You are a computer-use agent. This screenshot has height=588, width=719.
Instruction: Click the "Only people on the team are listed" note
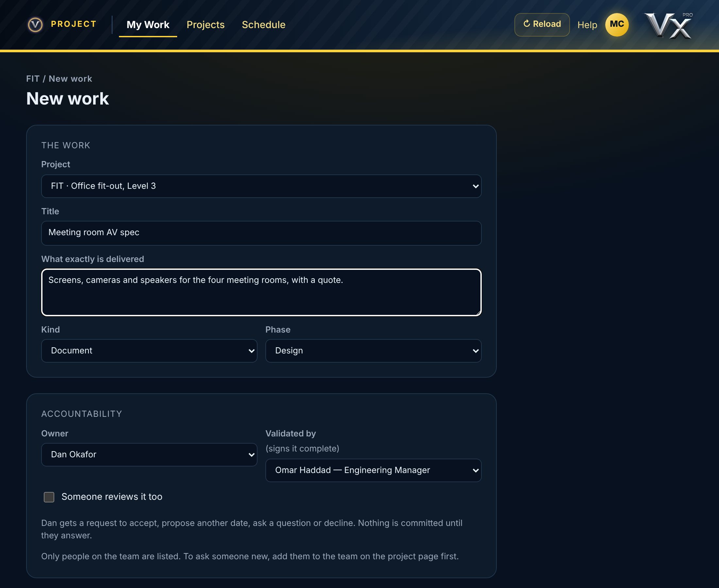[250, 556]
